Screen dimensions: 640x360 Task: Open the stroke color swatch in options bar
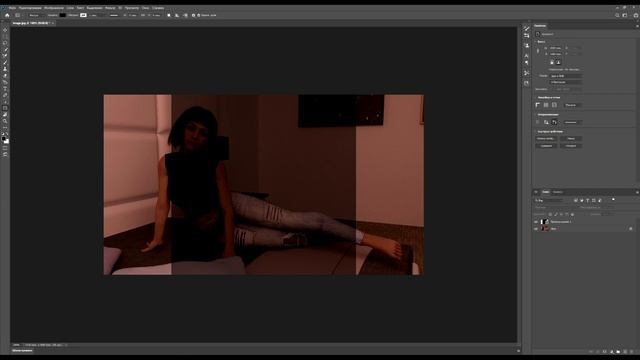click(83, 15)
